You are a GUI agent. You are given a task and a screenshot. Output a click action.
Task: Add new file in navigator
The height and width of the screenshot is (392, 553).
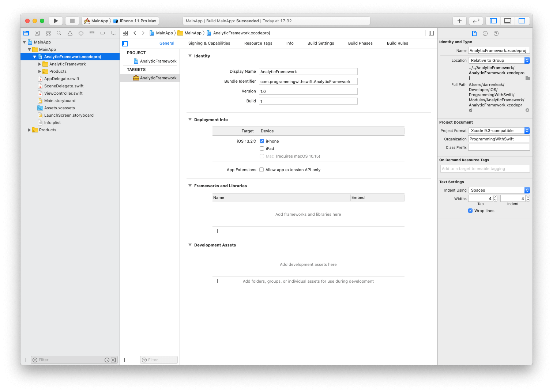click(26, 360)
